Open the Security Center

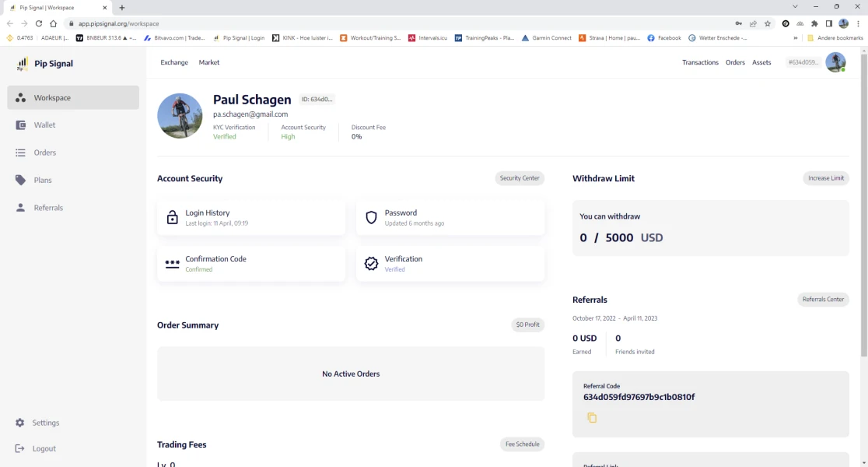click(x=520, y=178)
